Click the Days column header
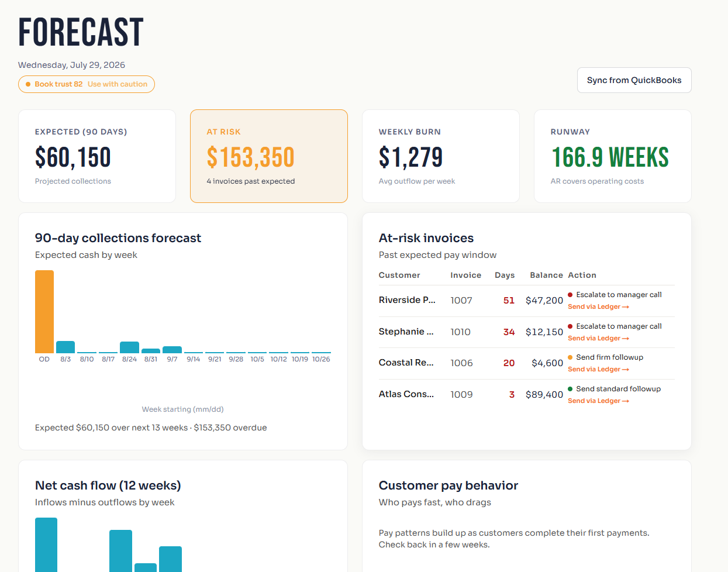The height and width of the screenshot is (572, 728). point(505,275)
